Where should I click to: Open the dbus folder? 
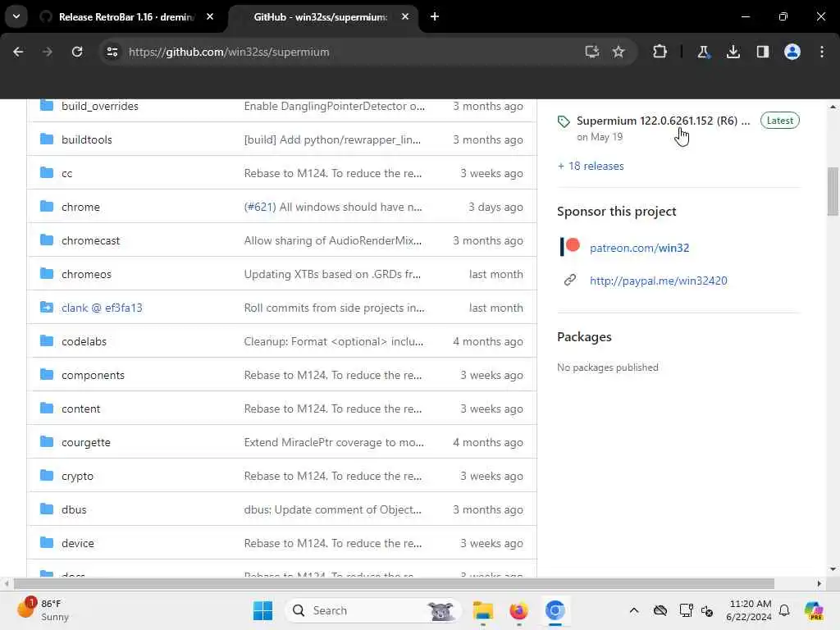pyautogui.click(x=74, y=509)
